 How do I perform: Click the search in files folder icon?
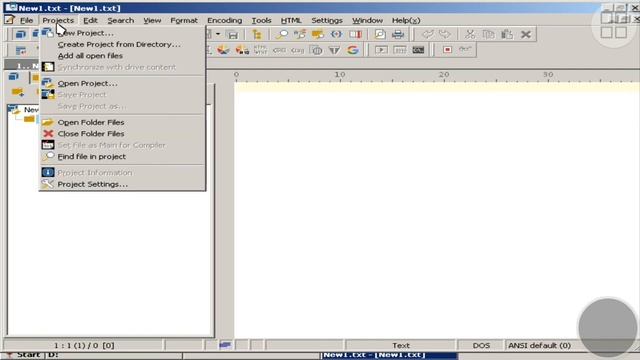coord(318,34)
